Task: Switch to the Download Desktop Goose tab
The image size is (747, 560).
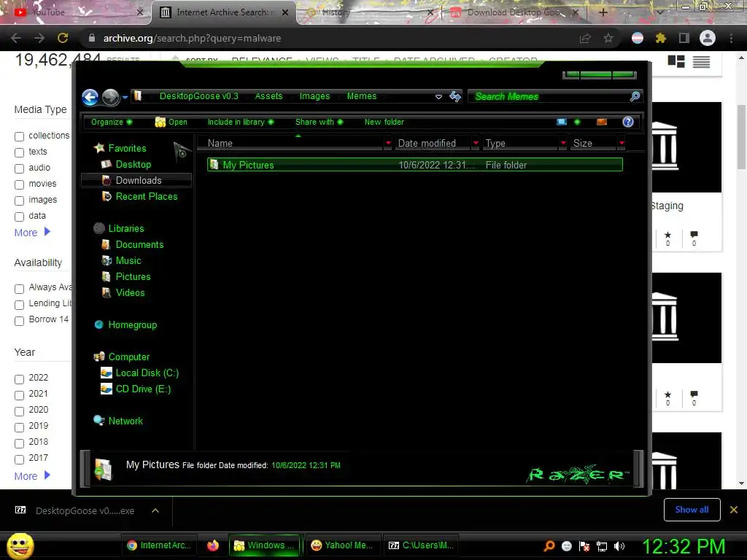Action: [516, 12]
